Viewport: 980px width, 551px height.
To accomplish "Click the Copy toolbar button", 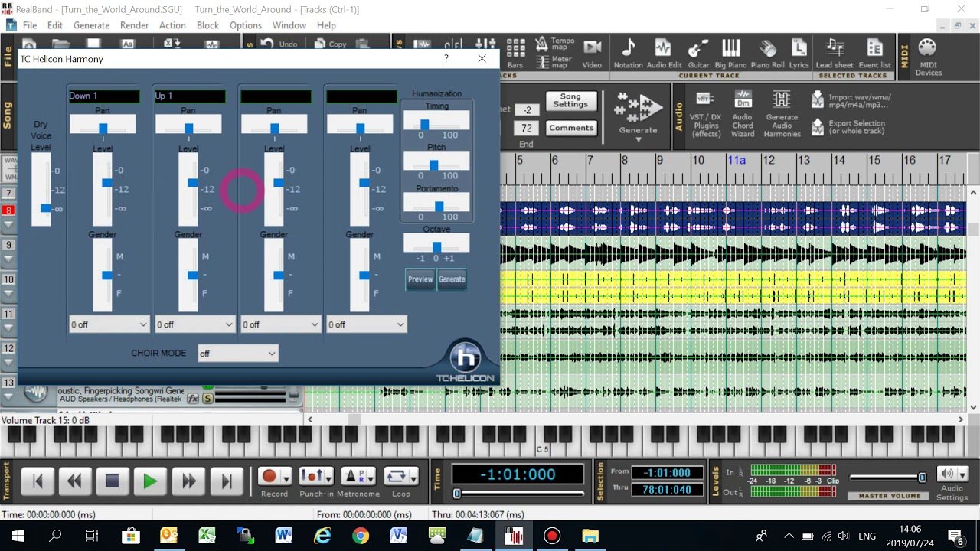I will (x=329, y=44).
